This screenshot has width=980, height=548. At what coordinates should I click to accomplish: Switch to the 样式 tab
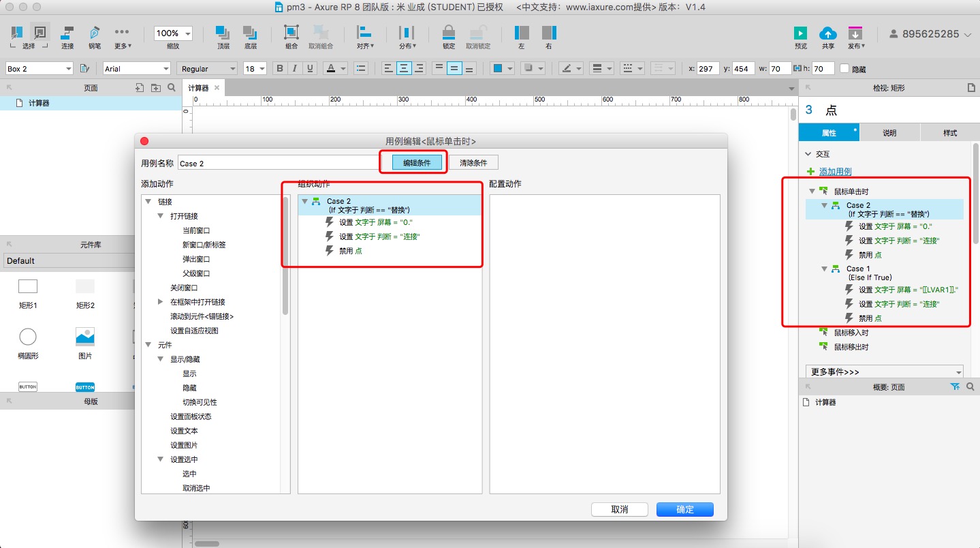pos(950,132)
